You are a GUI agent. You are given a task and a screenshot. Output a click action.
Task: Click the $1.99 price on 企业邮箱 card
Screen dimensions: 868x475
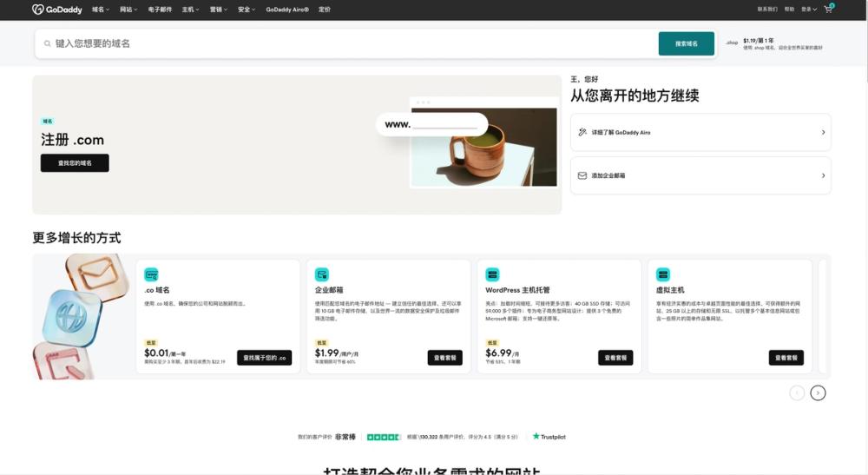pos(326,353)
